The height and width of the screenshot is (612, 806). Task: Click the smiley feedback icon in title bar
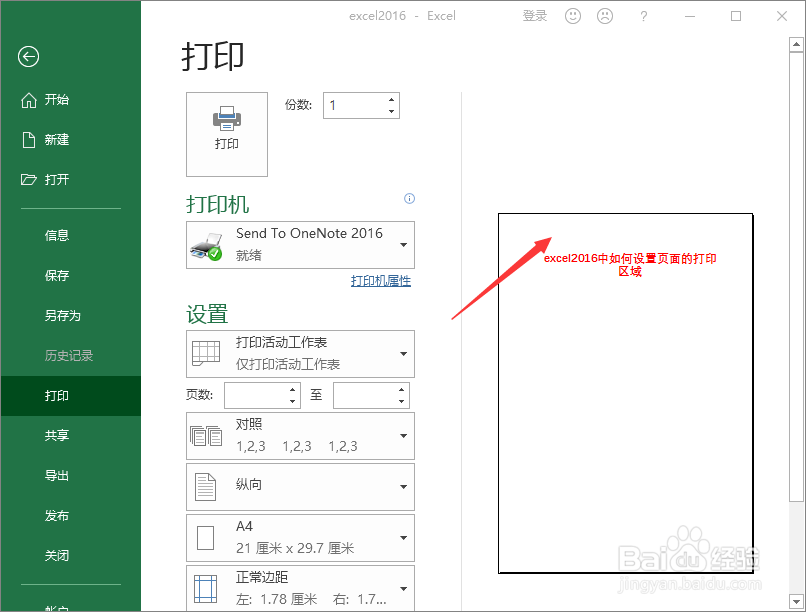[572, 16]
